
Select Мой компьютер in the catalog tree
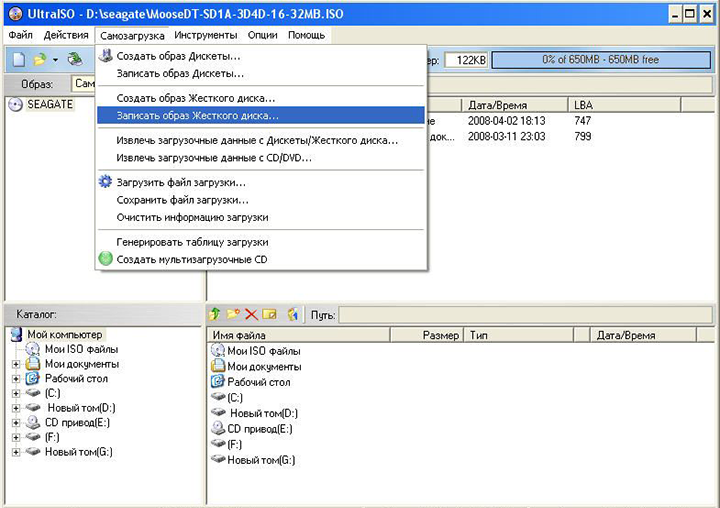(x=65, y=334)
